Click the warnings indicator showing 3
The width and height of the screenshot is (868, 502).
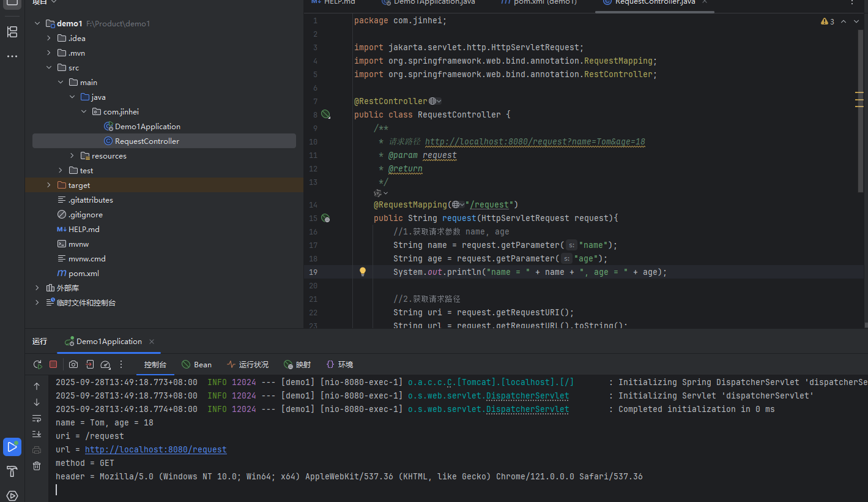(828, 21)
